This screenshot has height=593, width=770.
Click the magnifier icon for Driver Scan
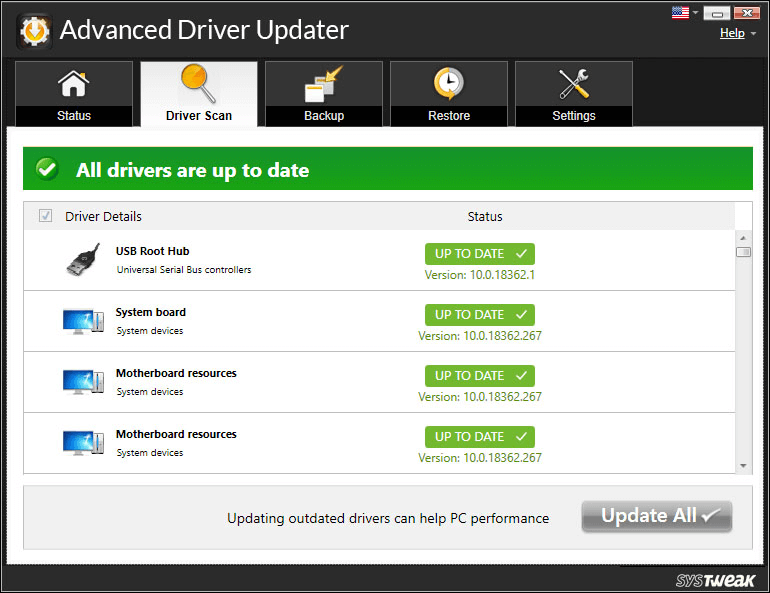tap(198, 84)
